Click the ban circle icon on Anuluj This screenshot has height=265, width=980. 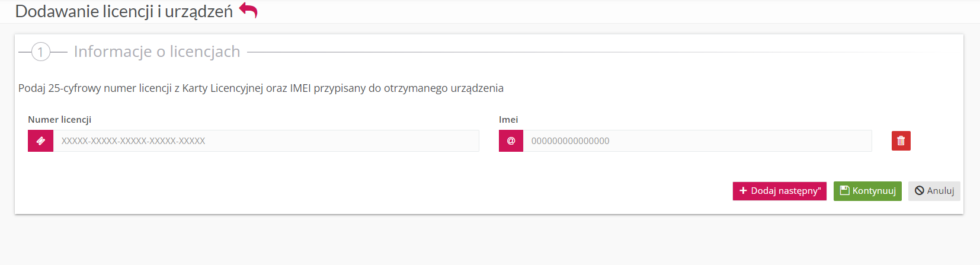[x=920, y=191]
